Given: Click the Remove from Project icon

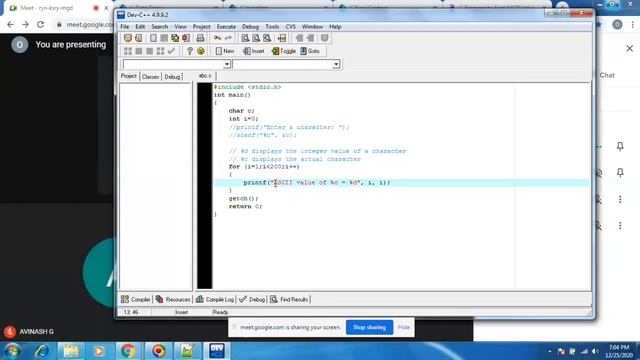Looking at the screenshot, I should coord(310,38).
